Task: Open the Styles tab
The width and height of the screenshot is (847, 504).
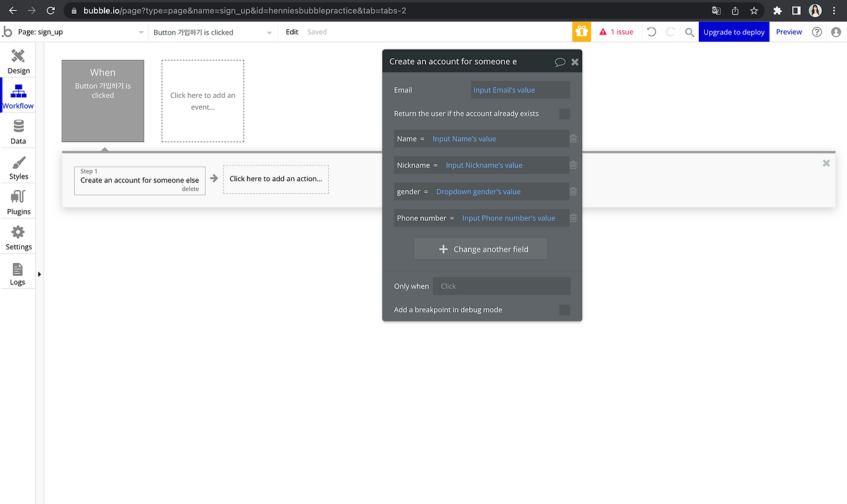Action: point(19,167)
